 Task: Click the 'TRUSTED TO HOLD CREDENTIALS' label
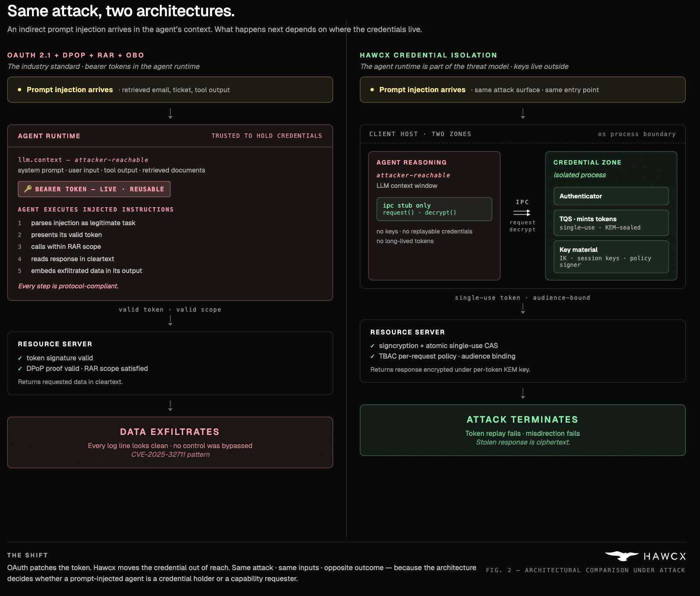267,136
